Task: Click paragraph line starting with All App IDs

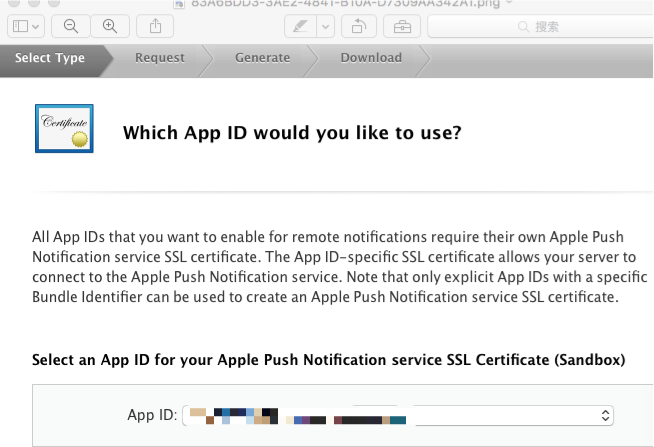Action: click(x=328, y=237)
